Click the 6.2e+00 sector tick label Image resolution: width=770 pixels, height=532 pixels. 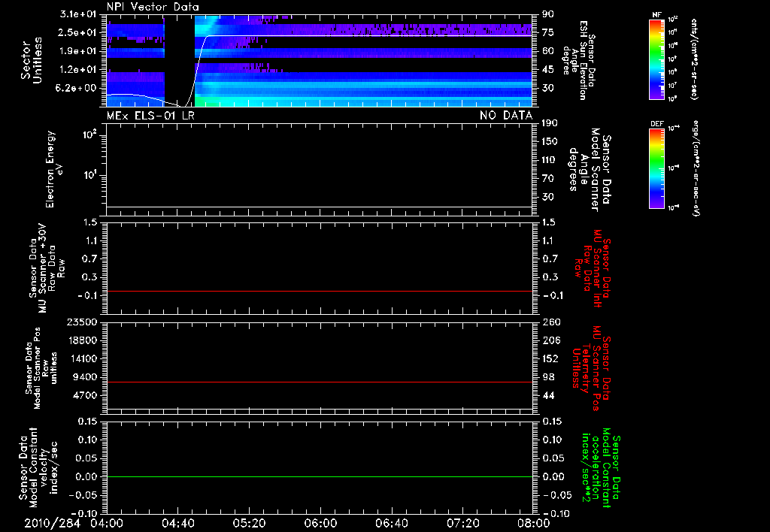click(77, 88)
